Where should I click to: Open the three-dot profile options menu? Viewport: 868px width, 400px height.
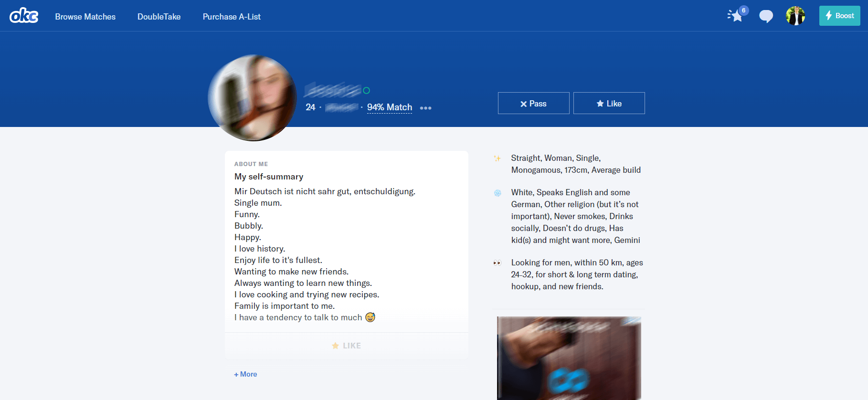pyautogui.click(x=425, y=108)
